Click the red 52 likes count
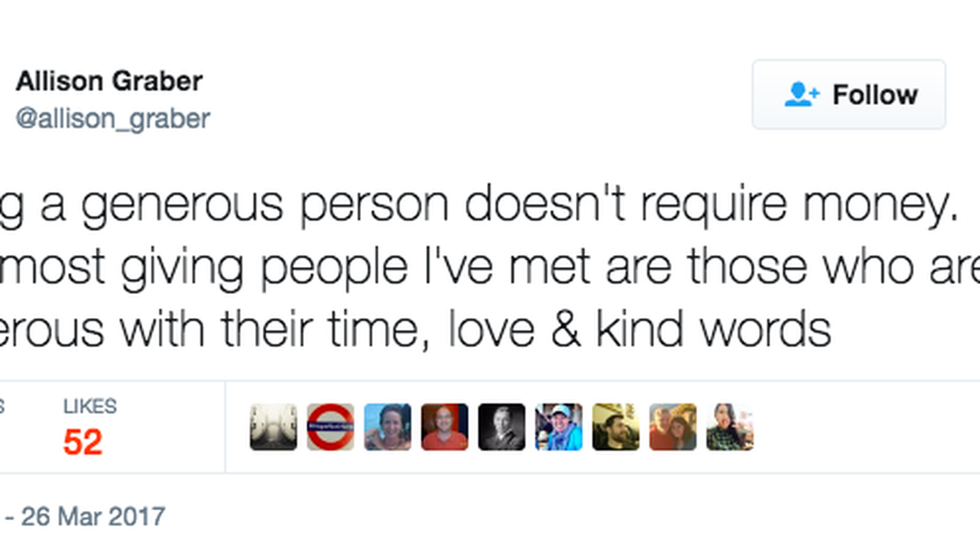Image resolution: width=980 pixels, height=551 pixels. [x=83, y=442]
